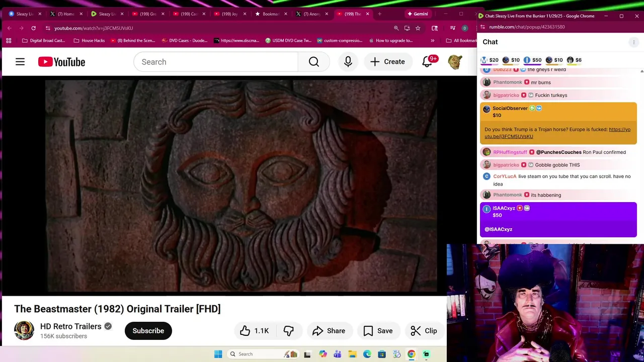Open the Chrome profile D avatar
Image resolution: width=644 pixels, height=362 pixels.
[465, 28]
